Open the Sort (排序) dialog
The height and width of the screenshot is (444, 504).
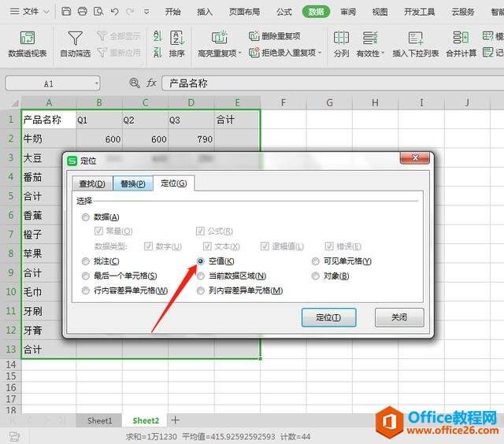click(x=176, y=44)
